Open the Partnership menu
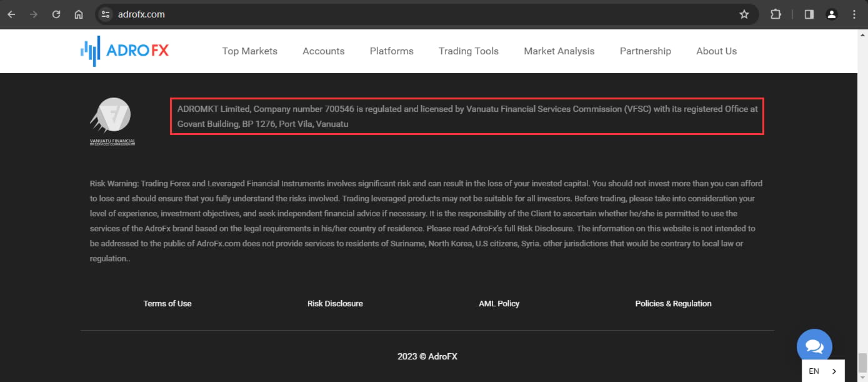The height and width of the screenshot is (382, 868). 646,51
